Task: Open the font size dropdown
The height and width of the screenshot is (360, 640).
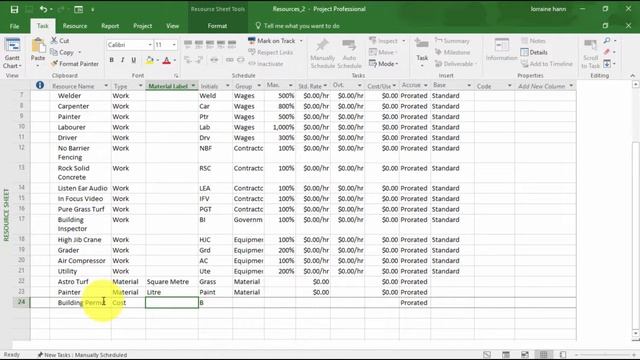Action: tap(174, 44)
